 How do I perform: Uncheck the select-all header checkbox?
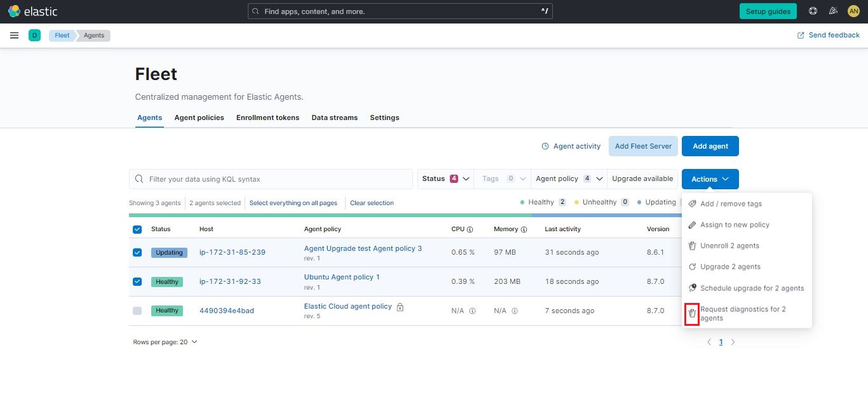[x=137, y=229]
